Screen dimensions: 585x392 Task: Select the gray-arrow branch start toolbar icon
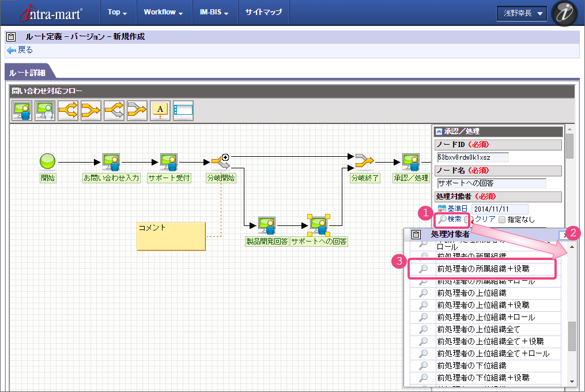click(x=114, y=111)
